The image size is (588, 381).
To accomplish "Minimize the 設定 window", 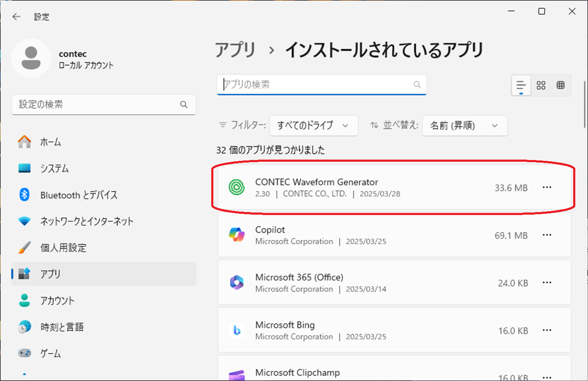I will pos(511,11).
